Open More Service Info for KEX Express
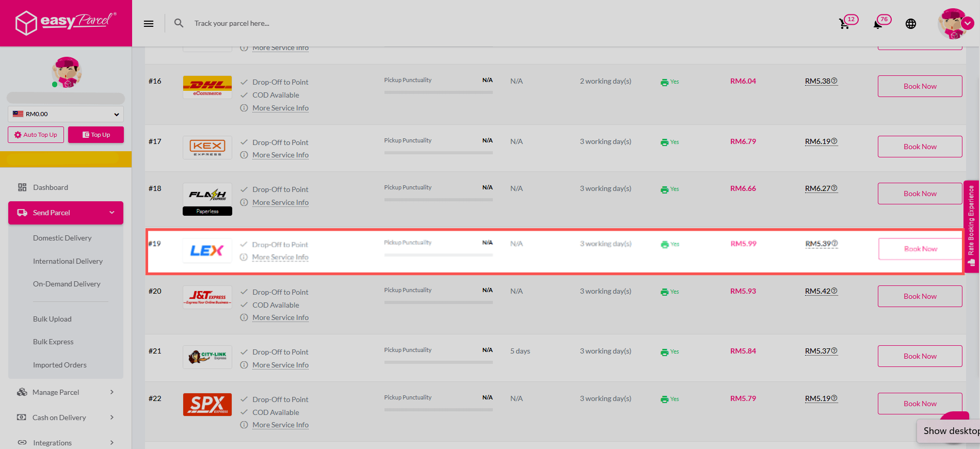This screenshot has height=449, width=980. 280,155
